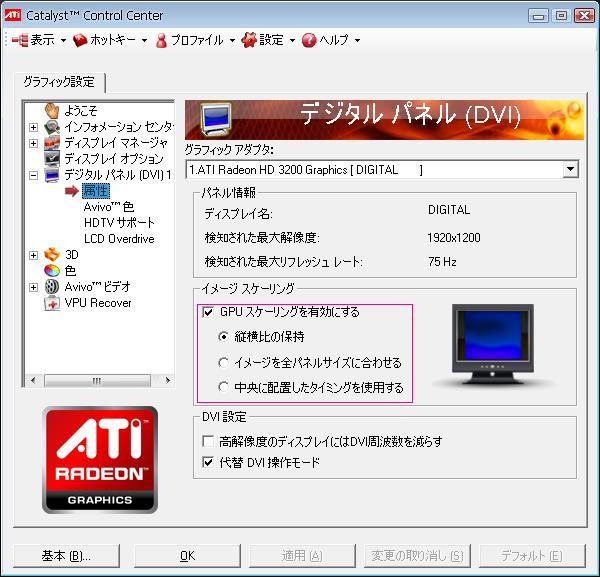Toggle GPU スケーリングを有効にする checkbox
Image resolution: width=600 pixels, height=577 pixels.
tap(208, 312)
